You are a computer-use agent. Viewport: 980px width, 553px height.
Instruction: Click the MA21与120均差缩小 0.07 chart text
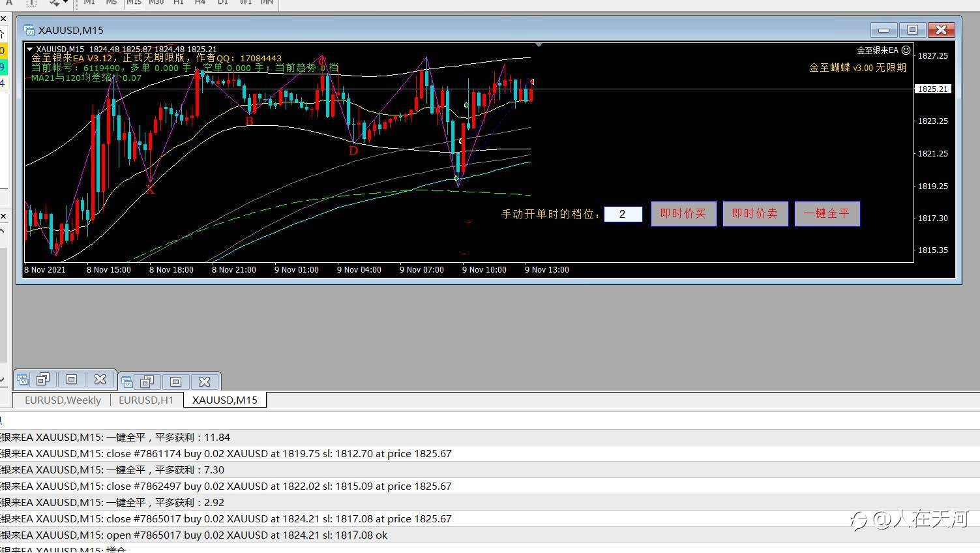86,78
